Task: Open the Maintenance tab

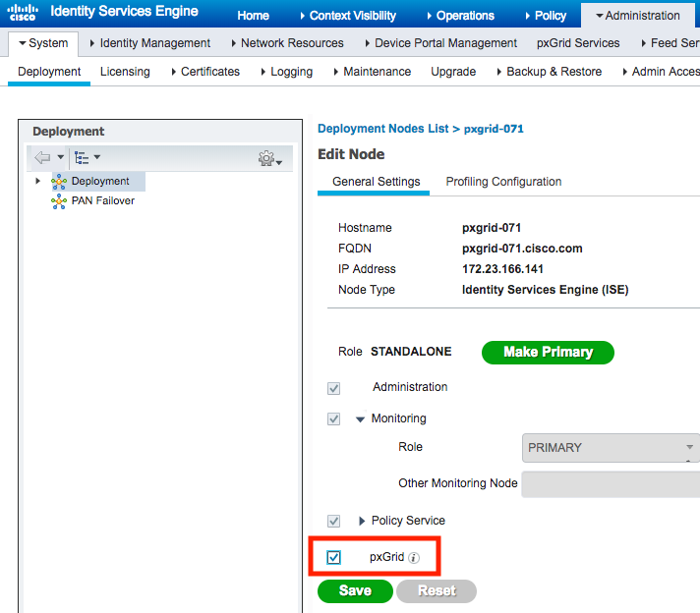Action: coord(372,72)
